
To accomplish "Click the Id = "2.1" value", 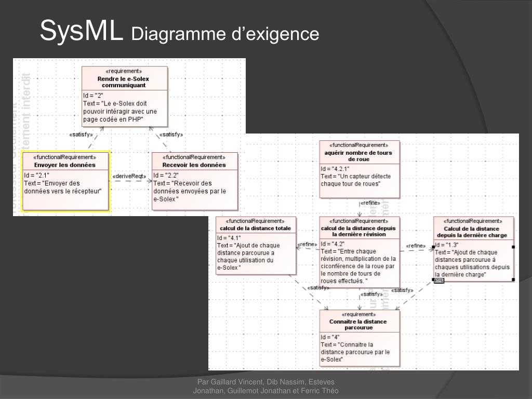I will [x=37, y=175].
